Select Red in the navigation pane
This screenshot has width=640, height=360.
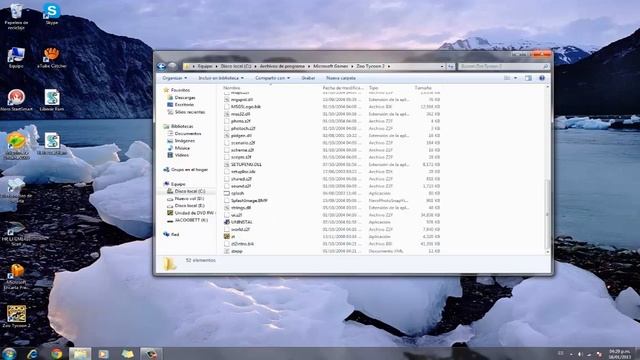(175, 235)
